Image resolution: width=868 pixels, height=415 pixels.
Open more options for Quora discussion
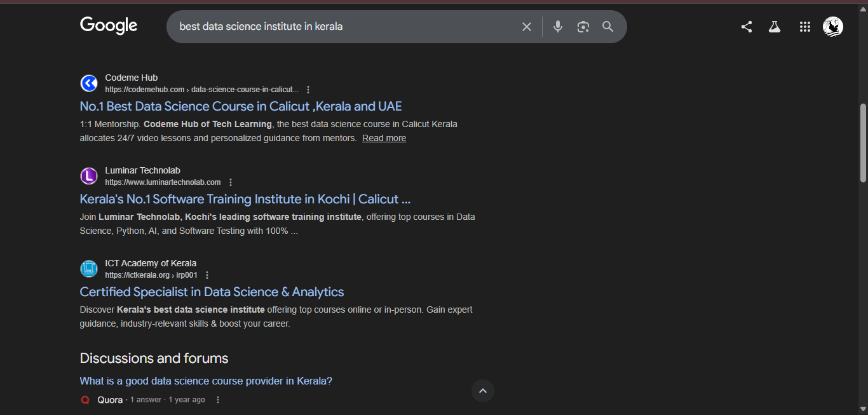tap(218, 400)
